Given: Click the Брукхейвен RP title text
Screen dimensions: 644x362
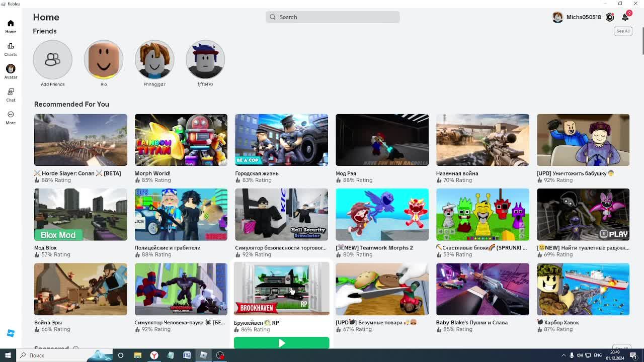Looking at the screenshot, I should 257,323.
